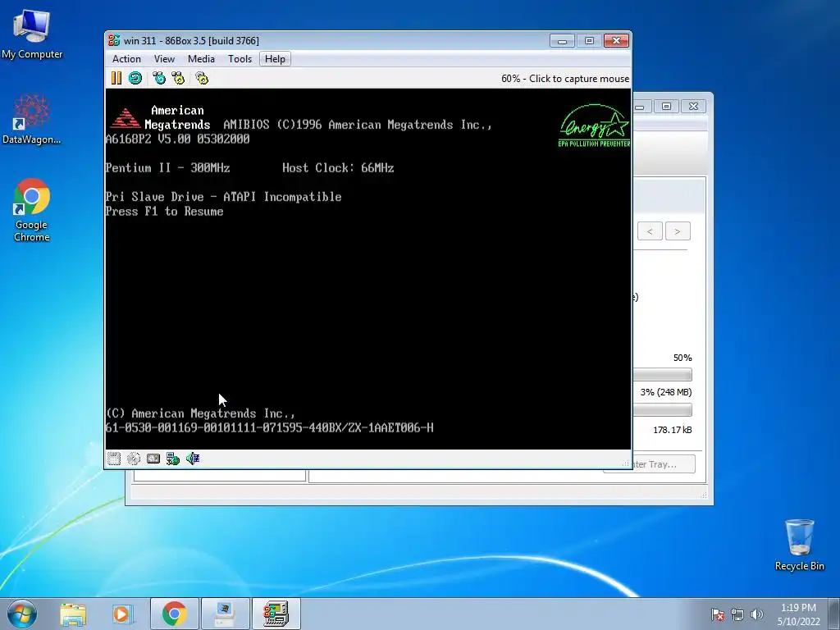
Task: Select the My Computer desktop icon
Action: 32,34
